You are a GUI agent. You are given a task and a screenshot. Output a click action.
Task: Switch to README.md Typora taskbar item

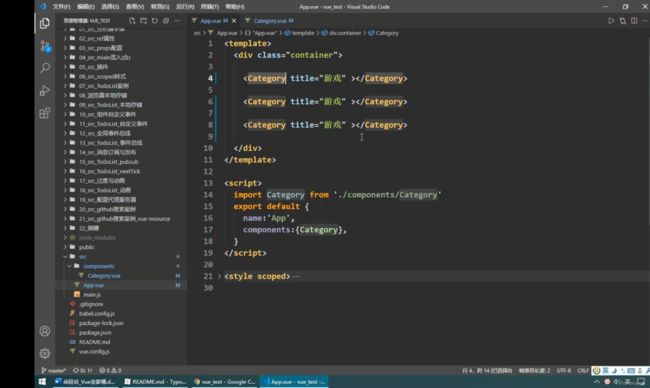coord(155,382)
